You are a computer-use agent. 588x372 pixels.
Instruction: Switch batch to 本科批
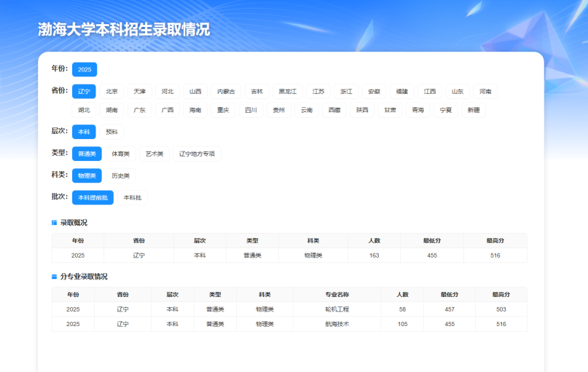[133, 197]
